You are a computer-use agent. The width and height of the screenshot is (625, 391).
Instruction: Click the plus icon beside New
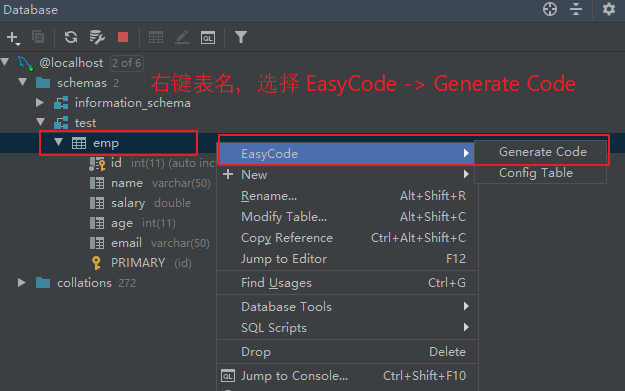coord(228,174)
